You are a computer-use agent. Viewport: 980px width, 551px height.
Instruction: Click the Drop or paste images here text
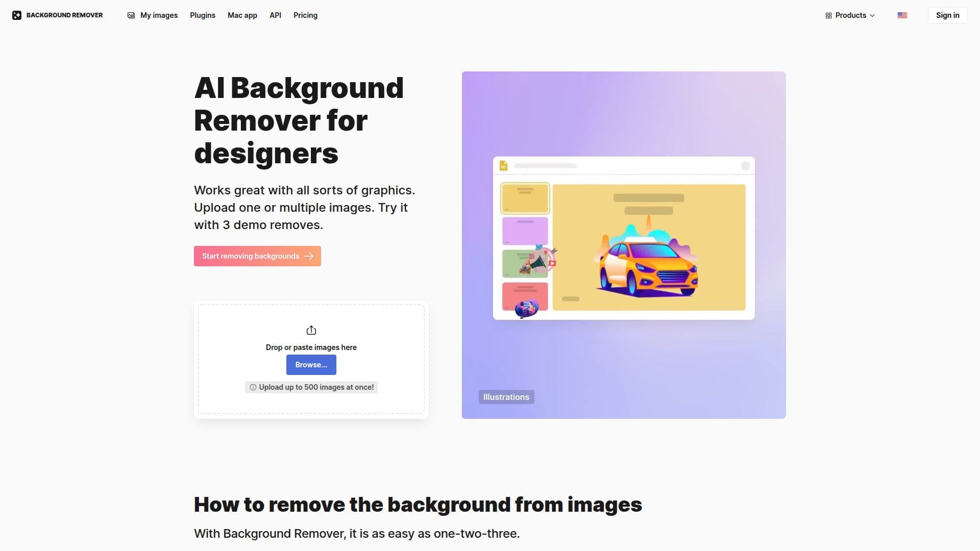(311, 347)
